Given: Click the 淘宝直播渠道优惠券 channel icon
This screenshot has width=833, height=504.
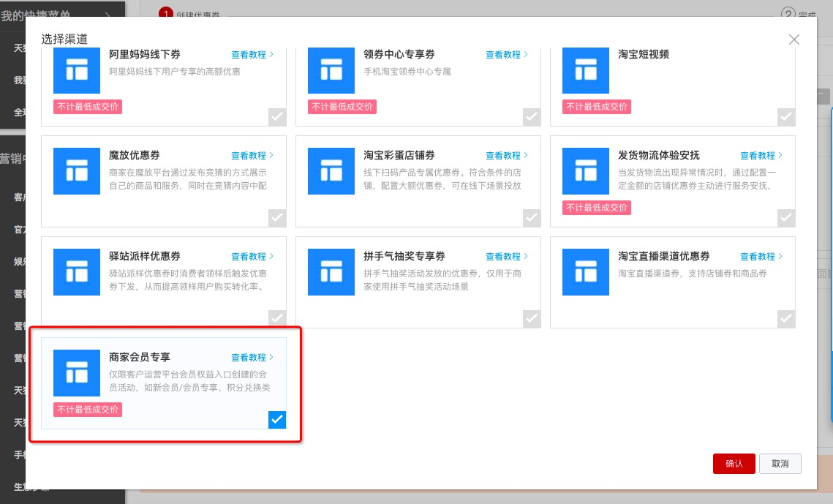Looking at the screenshot, I should tap(585, 272).
